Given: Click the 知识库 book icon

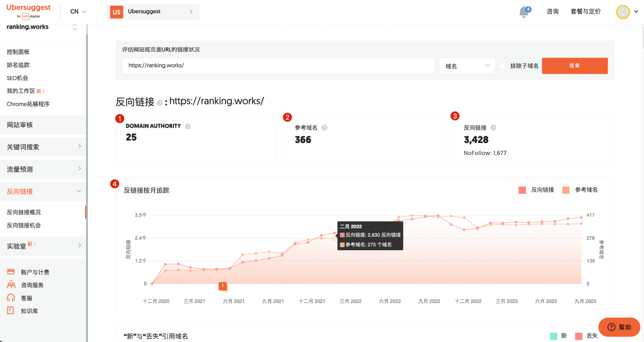Looking at the screenshot, I should tap(11, 310).
